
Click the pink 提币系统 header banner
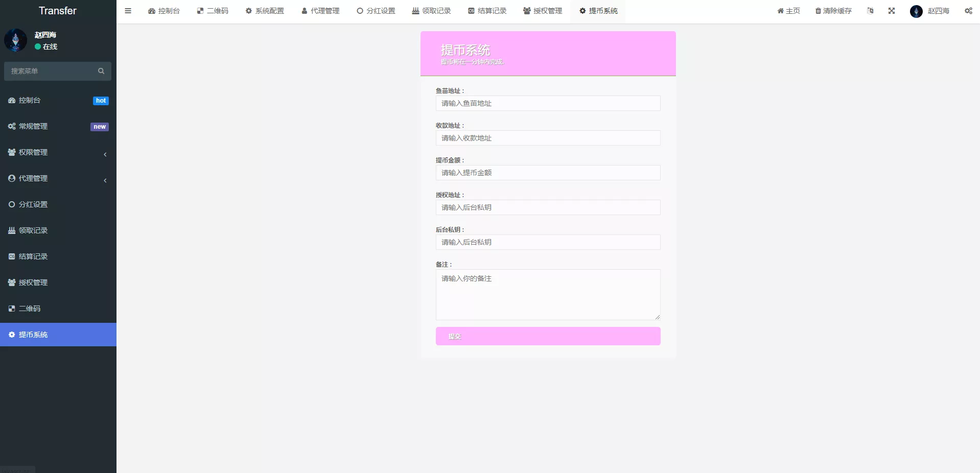[548, 53]
